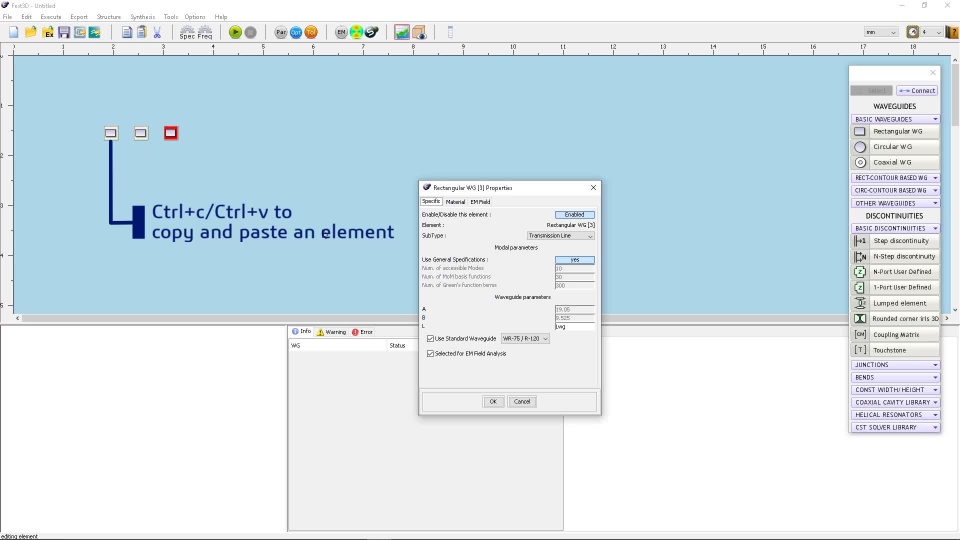Screen dimensions: 960x540
Task: Select the red highlighted waveguide element
Action: 171,133
